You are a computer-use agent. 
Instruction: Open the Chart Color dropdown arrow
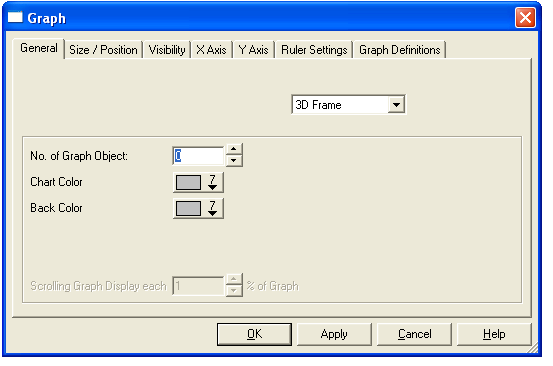pos(212,182)
